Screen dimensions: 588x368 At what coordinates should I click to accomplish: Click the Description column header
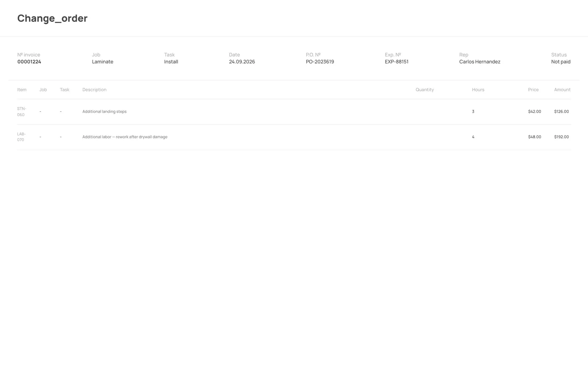click(x=94, y=90)
